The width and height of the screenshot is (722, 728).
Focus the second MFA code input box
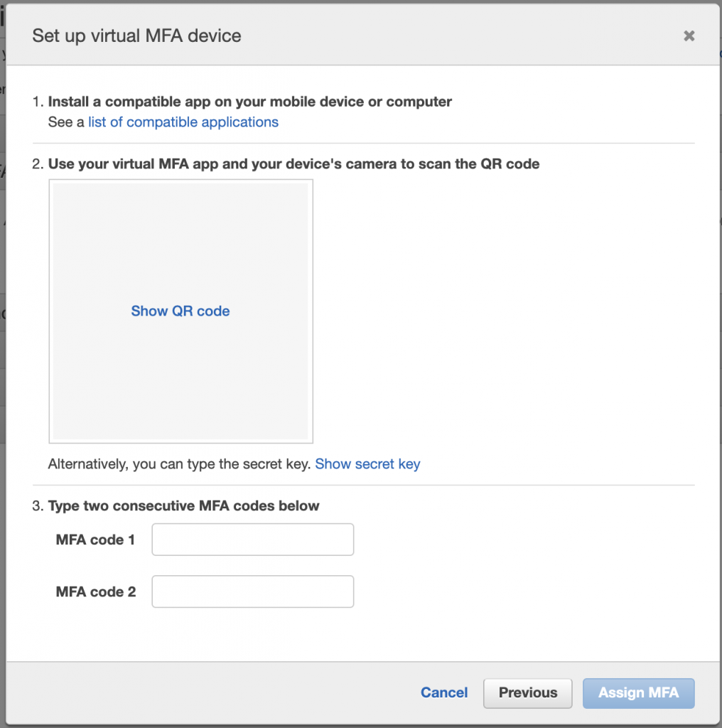tap(252, 591)
